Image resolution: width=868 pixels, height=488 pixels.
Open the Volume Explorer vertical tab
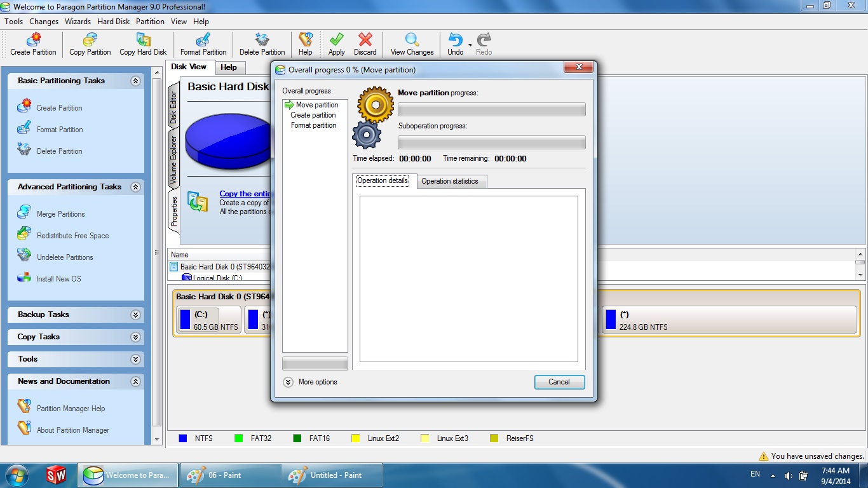173,161
